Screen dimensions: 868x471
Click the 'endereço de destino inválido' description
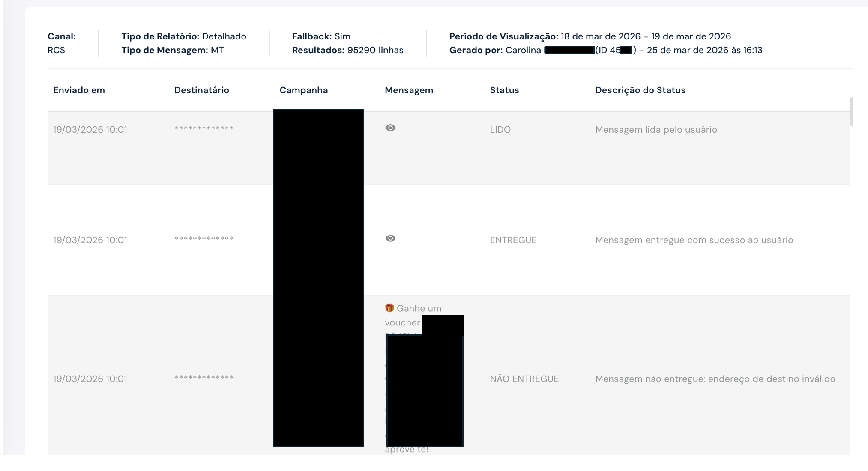coord(715,379)
